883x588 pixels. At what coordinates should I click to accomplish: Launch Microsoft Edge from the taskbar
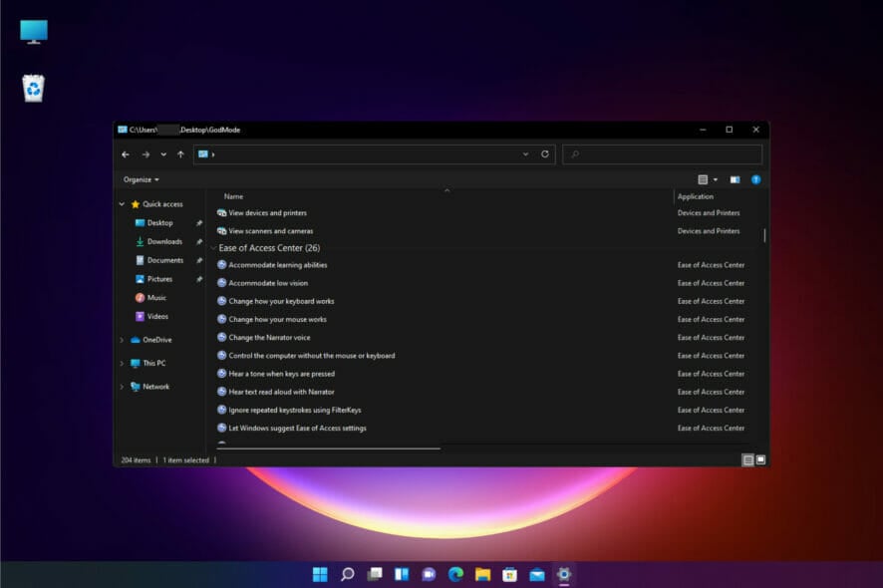(455, 574)
